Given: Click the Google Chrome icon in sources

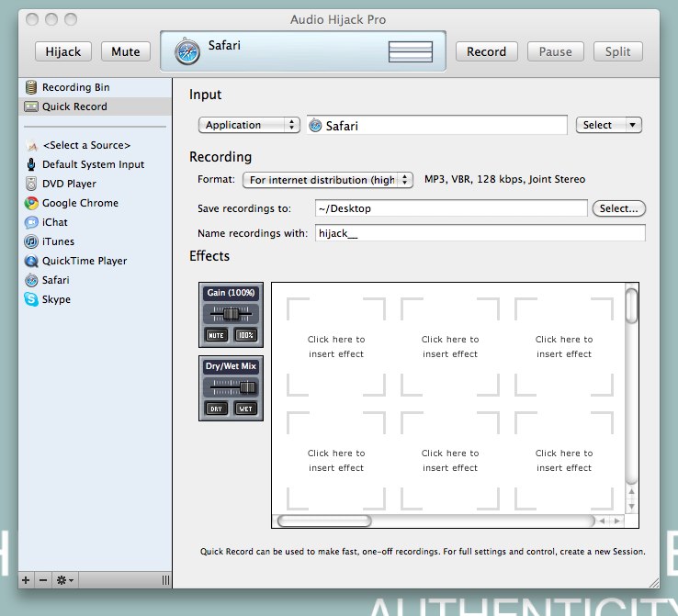Looking at the screenshot, I should pyautogui.click(x=31, y=203).
